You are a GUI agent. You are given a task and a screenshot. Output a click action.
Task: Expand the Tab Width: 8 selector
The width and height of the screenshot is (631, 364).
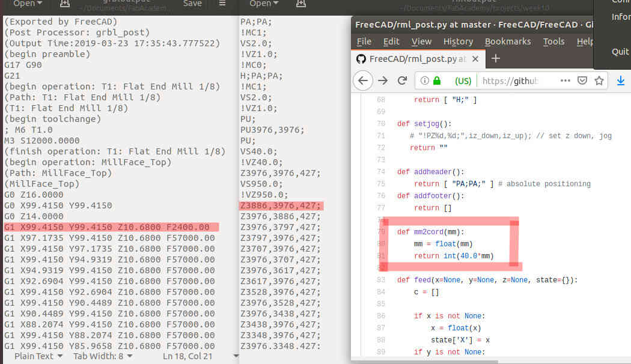(103, 356)
